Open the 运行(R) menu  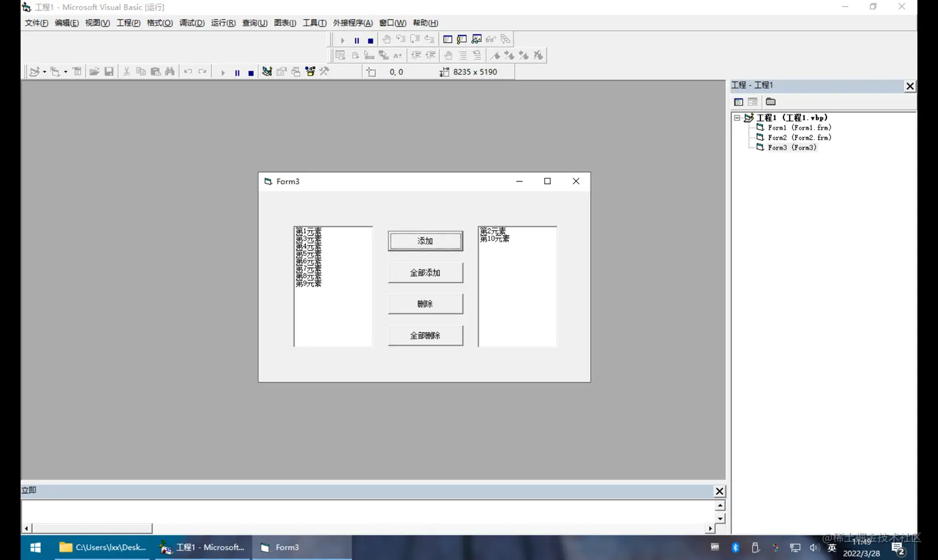[x=223, y=23]
